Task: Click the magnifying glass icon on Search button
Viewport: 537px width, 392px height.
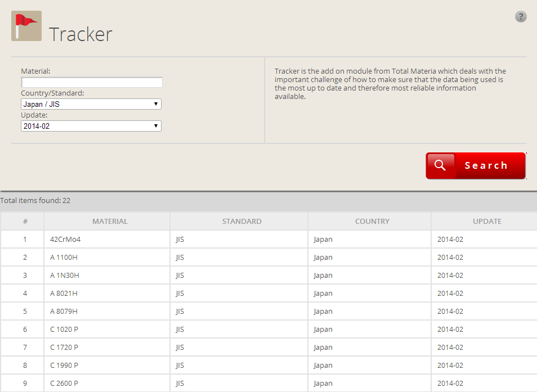Action: click(x=440, y=165)
